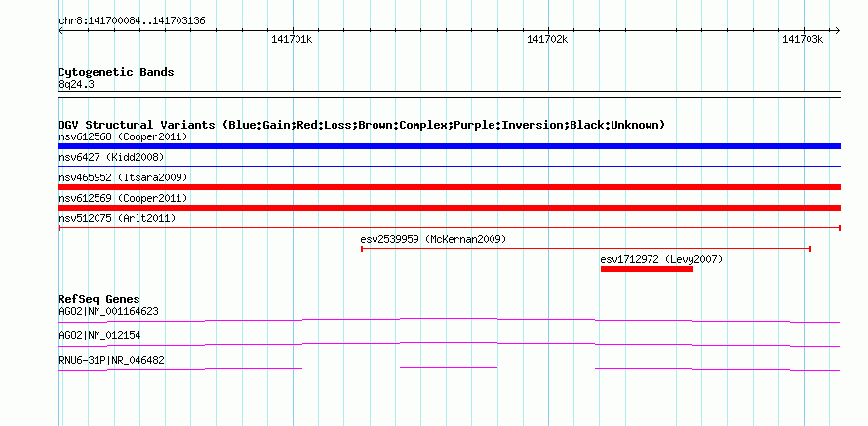This screenshot has width=868, height=426.
Task: Click the nsv465952 red loss bar
Action: [x=449, y=187]
